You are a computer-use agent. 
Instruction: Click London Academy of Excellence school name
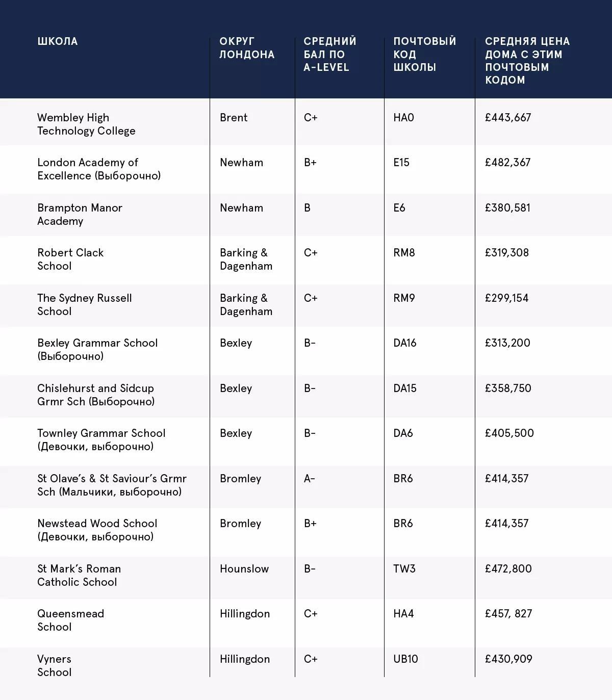pyautogui.click(x=99, y=169)
